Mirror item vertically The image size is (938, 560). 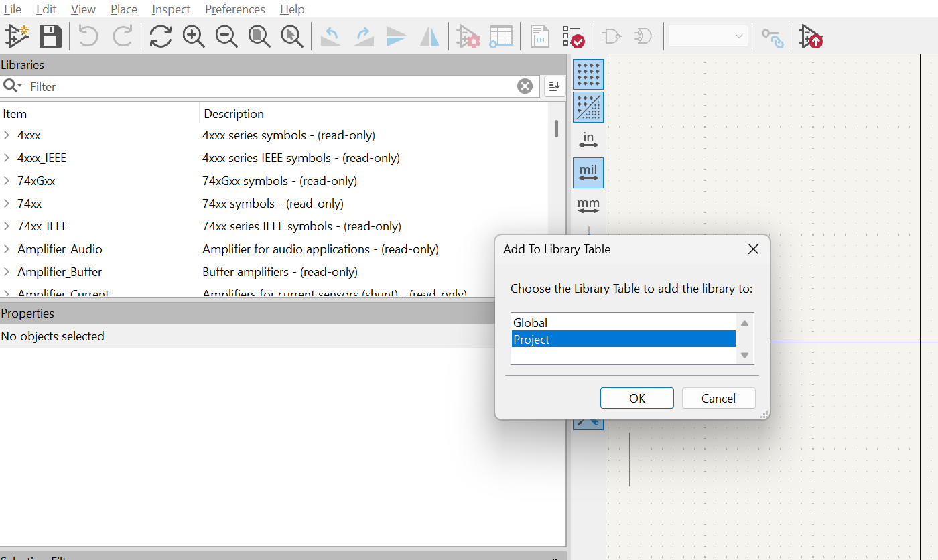click(x=397, y=36)
